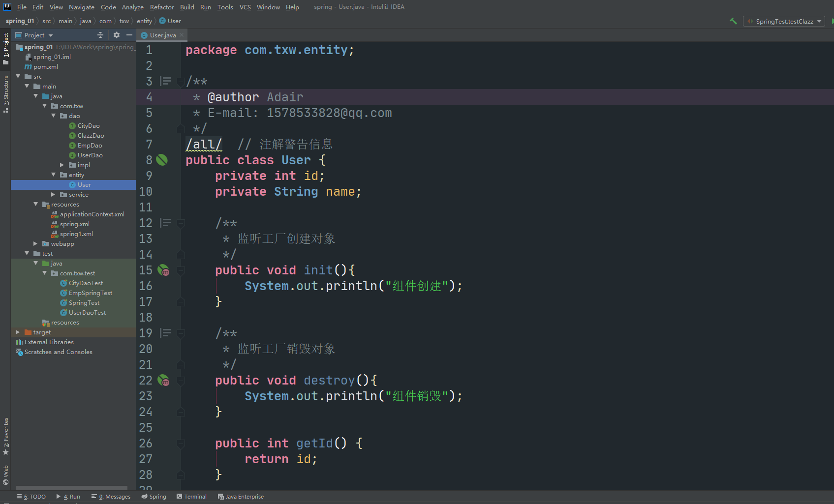
Task: Open the VCS menu
Action: tap(245, 7)
